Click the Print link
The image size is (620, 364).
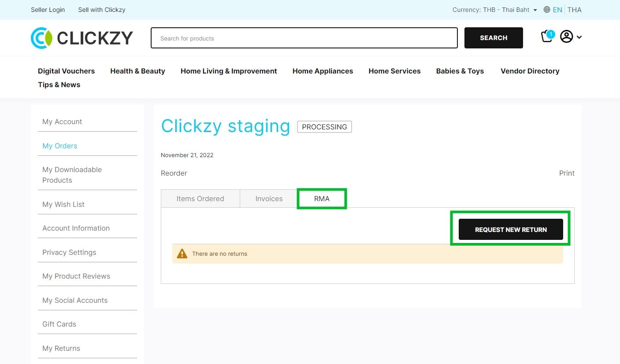click(567, 173)
